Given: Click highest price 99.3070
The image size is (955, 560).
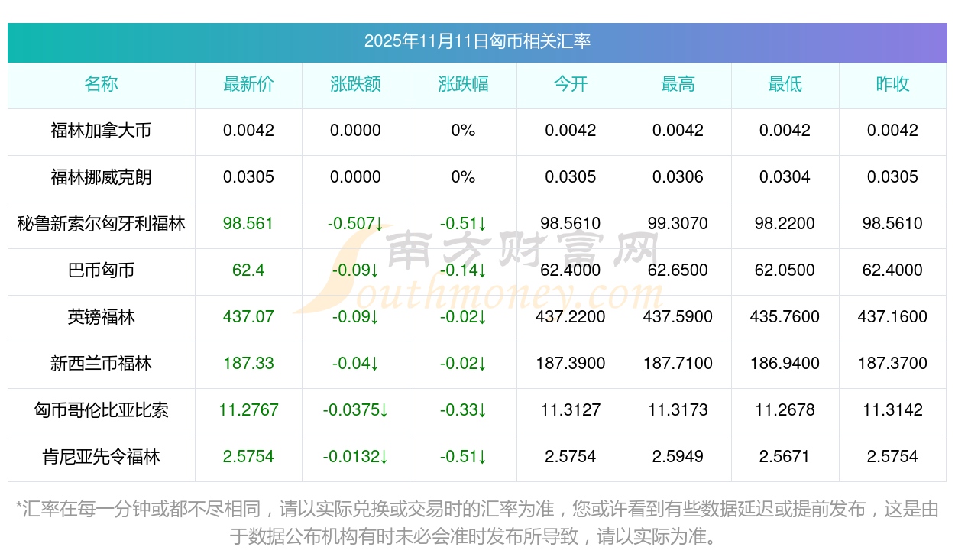Looking at the screenshot, I should [x=678, y=224].
